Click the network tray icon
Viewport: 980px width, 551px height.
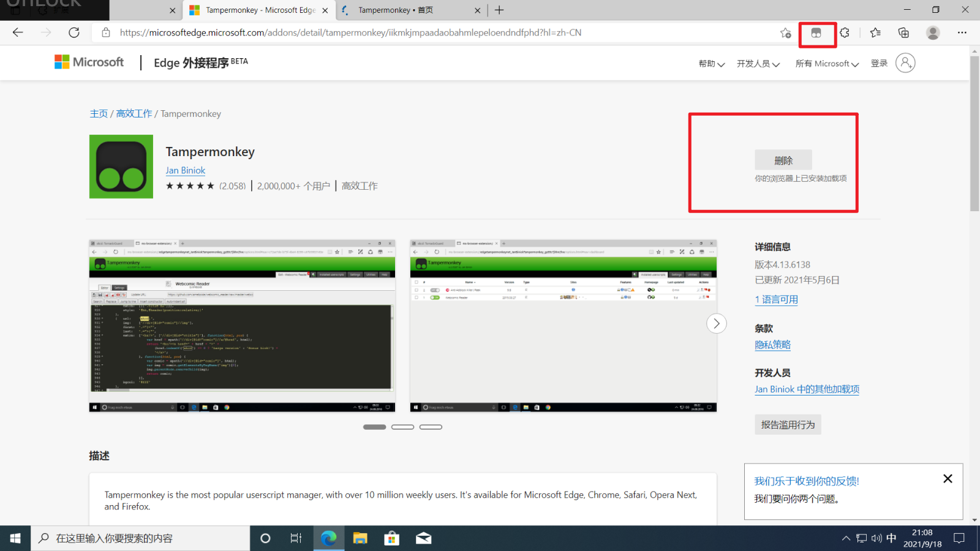[861, 538]
